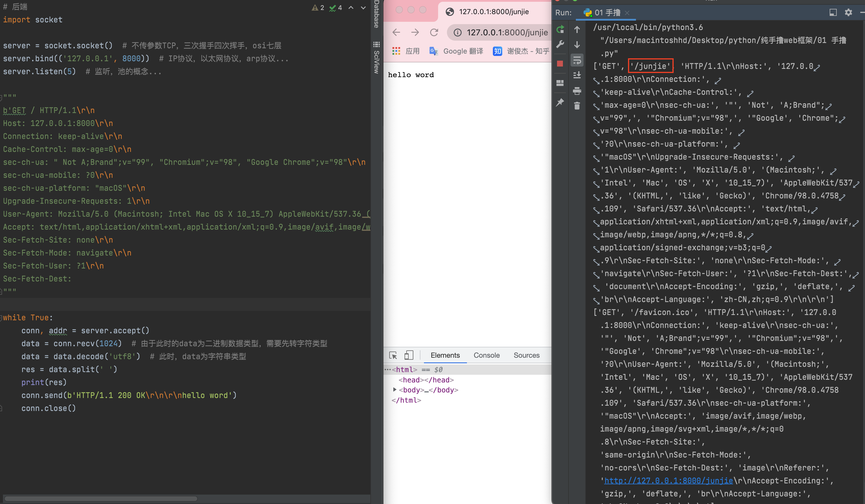Click the editor horizontal scrollbar

(x=101, y=498)
